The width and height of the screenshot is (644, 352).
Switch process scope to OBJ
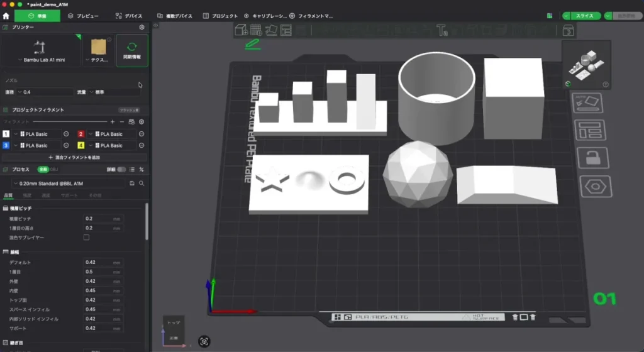54,170
